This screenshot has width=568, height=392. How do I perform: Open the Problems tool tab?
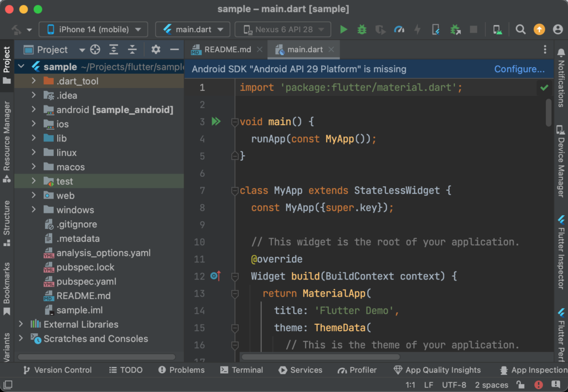pos(181,370)
